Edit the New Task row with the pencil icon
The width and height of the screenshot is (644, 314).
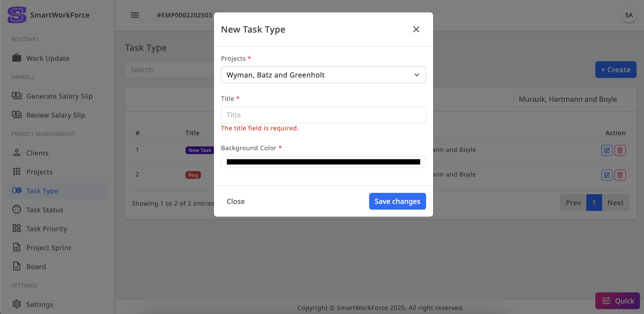[x=607, y=150]
